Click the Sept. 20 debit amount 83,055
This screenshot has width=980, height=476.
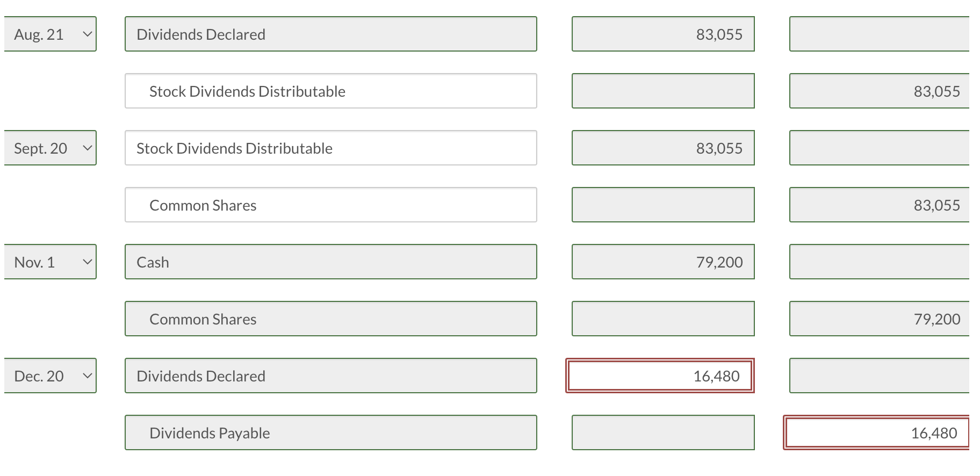click(664, 148)
